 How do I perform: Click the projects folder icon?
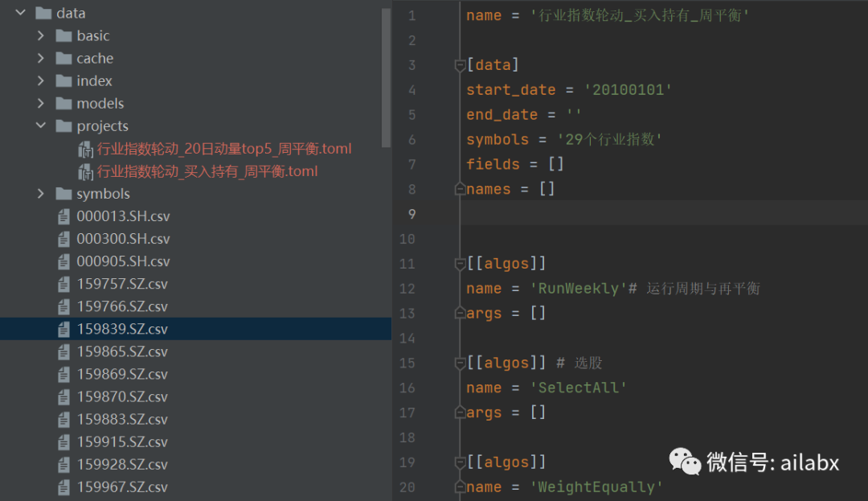coord(62,125)
